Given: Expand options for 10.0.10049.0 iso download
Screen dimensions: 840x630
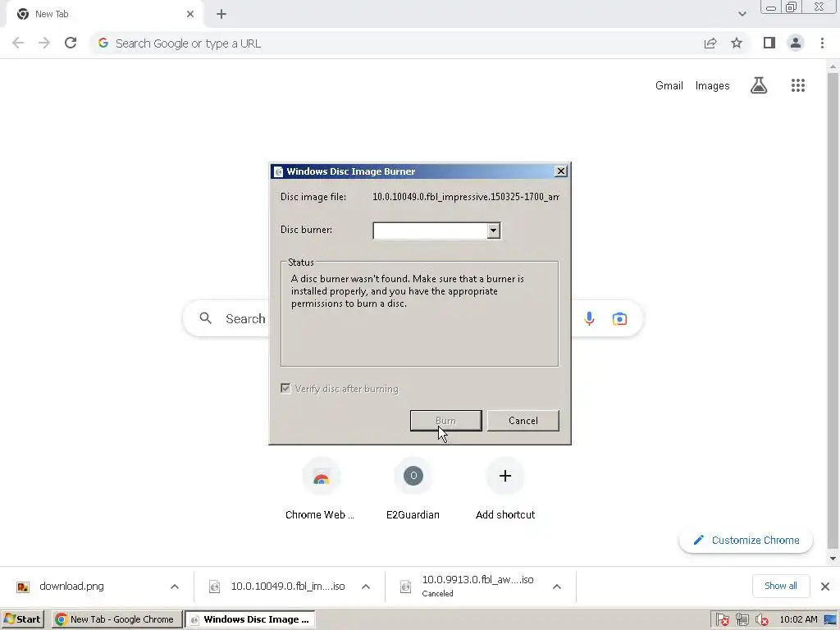Looking at the screenshot, I should pyautogui.click(x=366, y=587).
